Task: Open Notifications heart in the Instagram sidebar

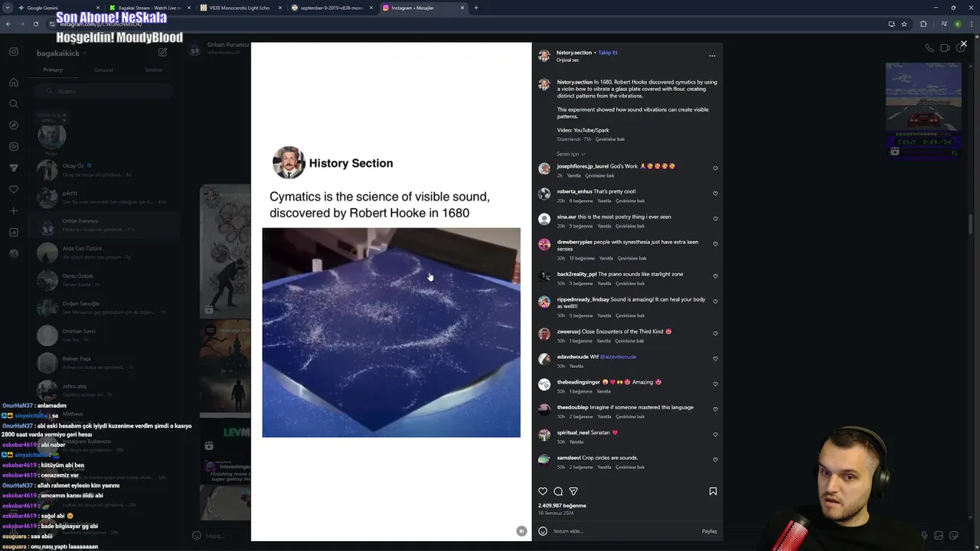Action: 14,189
